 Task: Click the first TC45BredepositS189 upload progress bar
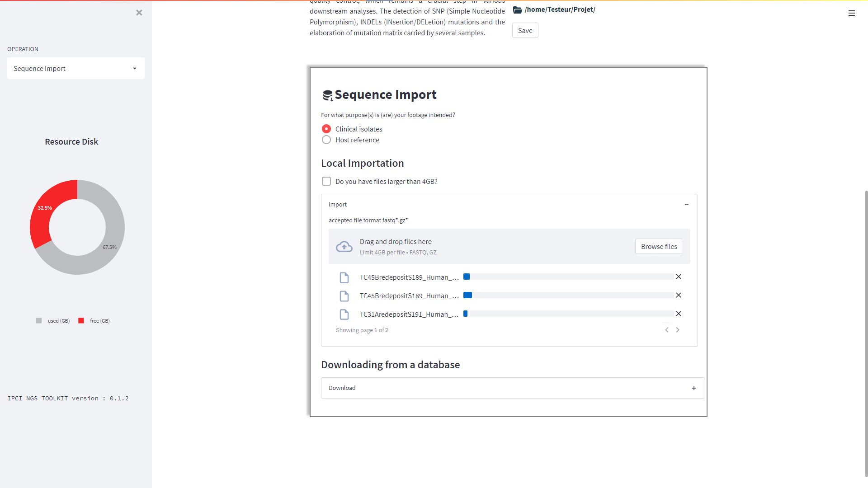coord(569,277)
